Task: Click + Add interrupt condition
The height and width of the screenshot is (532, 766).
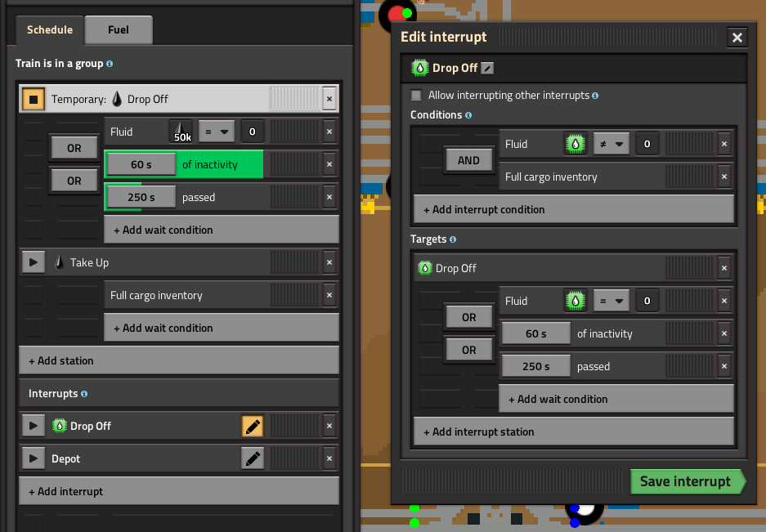Action: pos(574,209)
